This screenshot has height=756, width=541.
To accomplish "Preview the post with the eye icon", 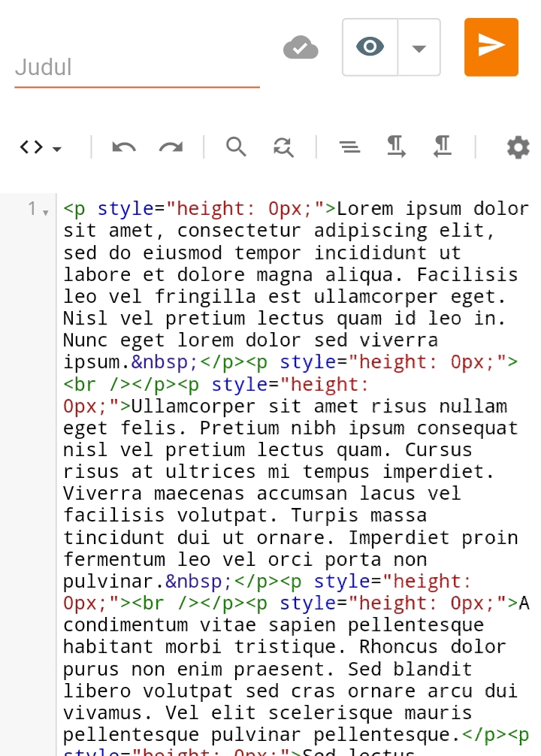I will coord(370,47).
